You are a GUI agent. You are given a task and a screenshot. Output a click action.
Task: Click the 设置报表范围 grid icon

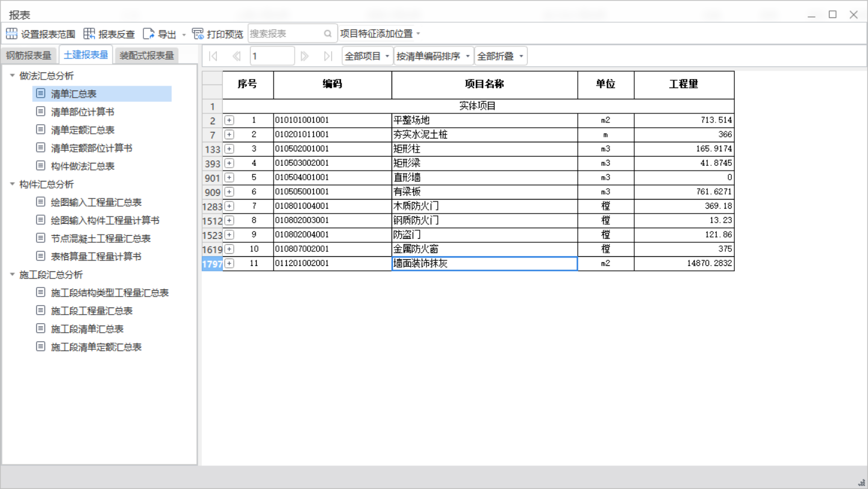pos(11,34)
